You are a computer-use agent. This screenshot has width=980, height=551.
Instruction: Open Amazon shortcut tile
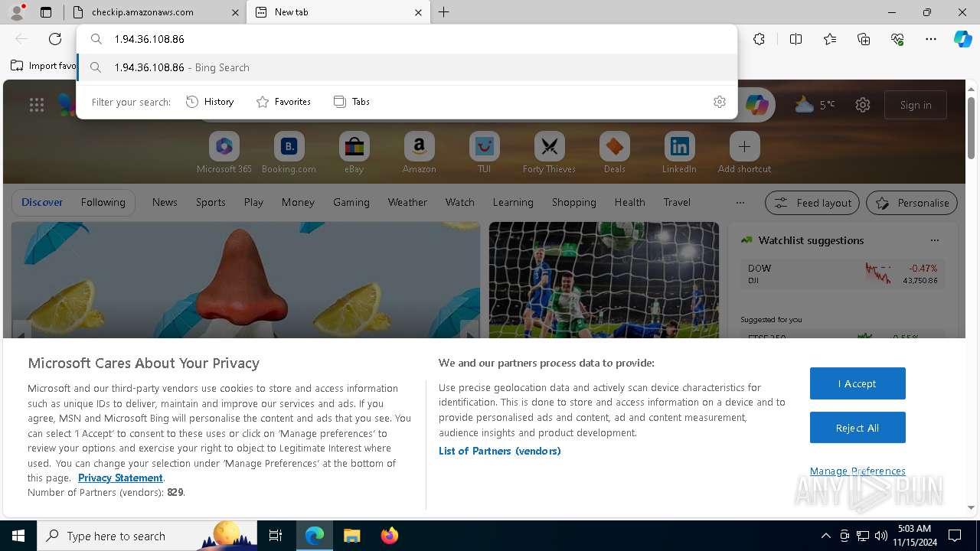(419, 153)
